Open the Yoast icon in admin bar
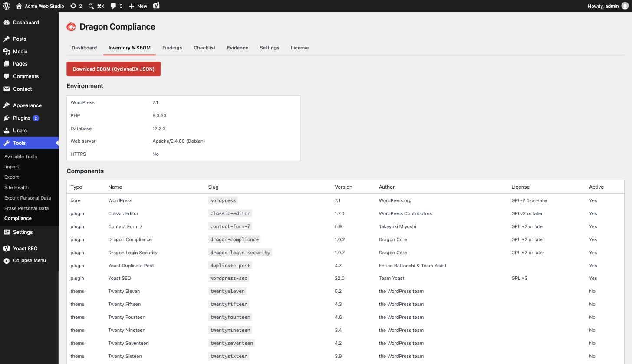The width and height of the screenshot is (632, 364). point(156,6)
